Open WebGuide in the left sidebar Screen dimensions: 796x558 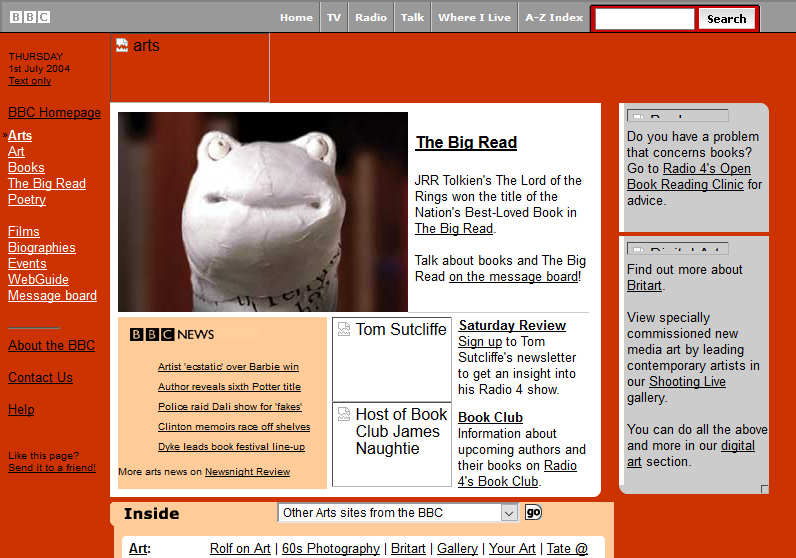click(39, 280)
